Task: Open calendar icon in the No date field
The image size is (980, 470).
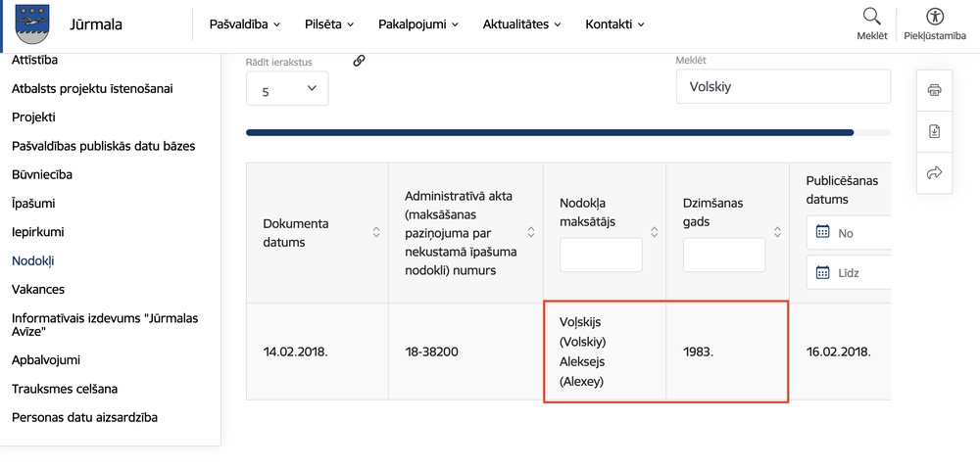Action: tap(822, 233)
